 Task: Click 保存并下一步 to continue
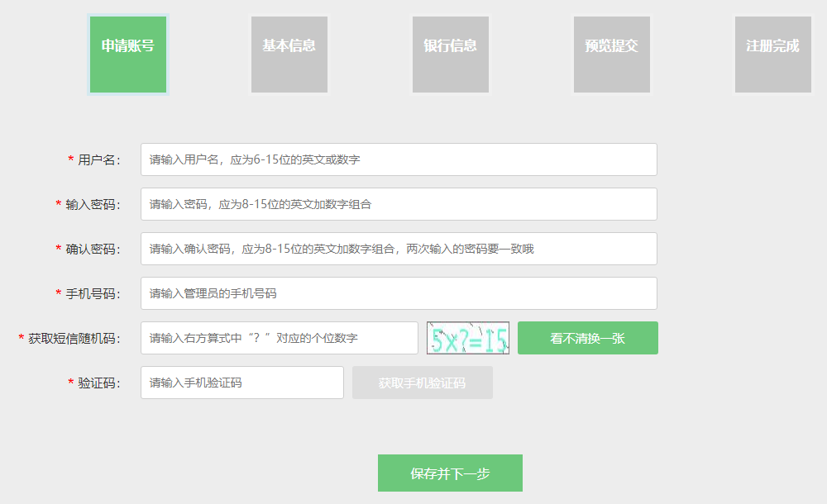point(450,473)
